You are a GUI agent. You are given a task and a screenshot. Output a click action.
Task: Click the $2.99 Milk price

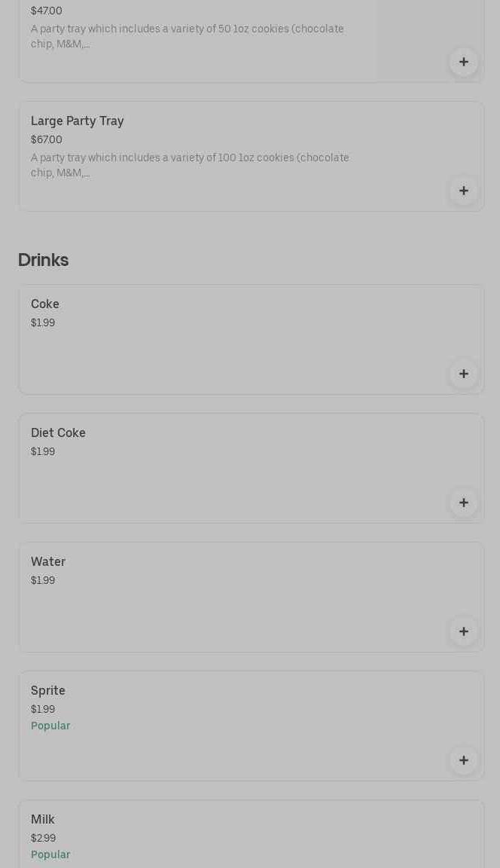point(43,838)
